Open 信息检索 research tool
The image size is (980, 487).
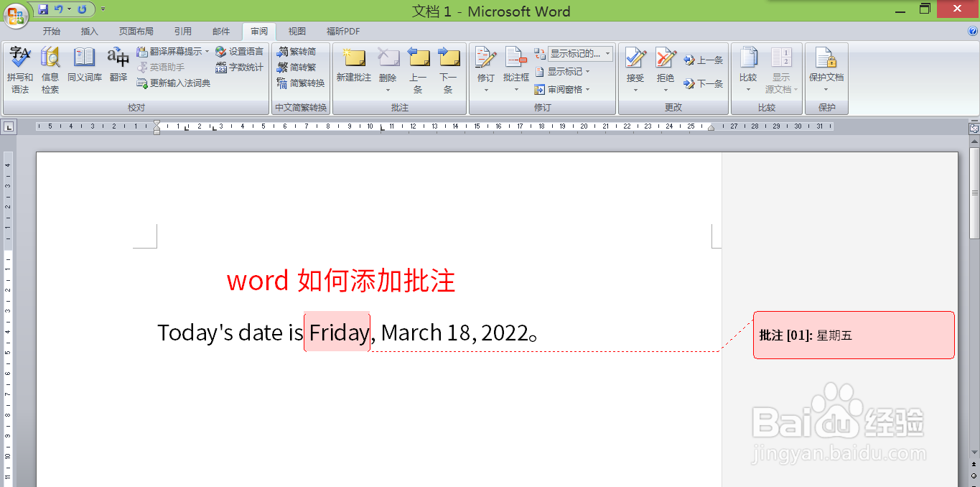(x=50, y=70)
